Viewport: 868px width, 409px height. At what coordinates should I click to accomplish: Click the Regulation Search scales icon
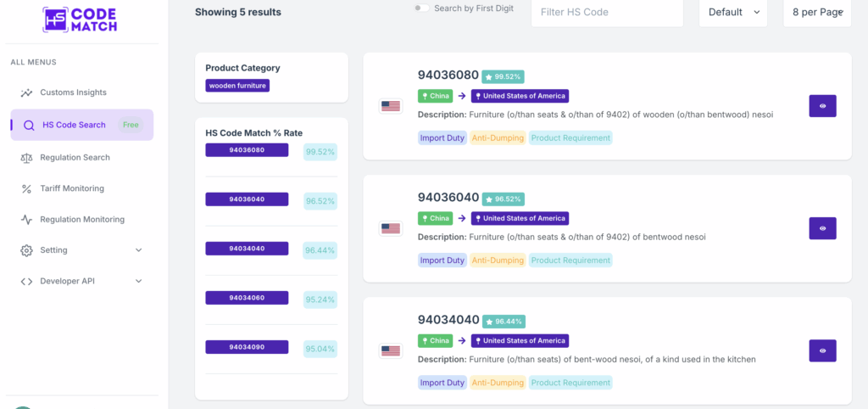click(27, 157)
